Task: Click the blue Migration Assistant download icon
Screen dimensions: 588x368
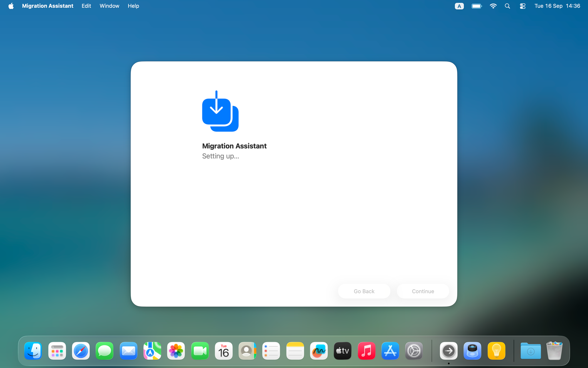Action: click(x=220, y=111)
